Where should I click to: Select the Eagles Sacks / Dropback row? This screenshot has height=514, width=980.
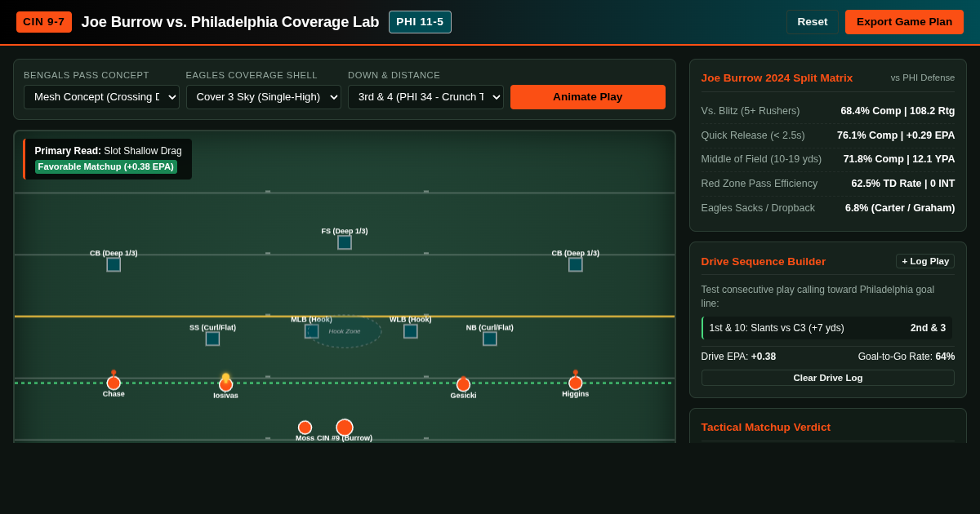[x=828, y=208]
